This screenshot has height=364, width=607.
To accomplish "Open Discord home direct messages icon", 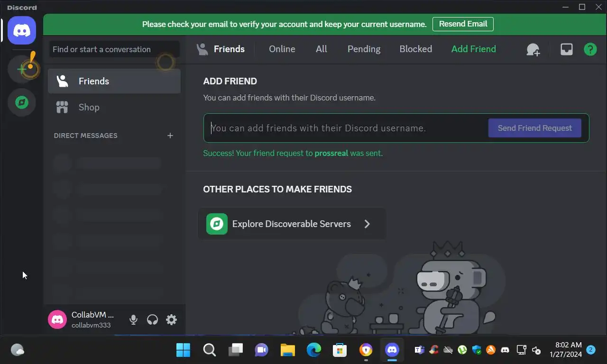I will (x=22, y=30).
